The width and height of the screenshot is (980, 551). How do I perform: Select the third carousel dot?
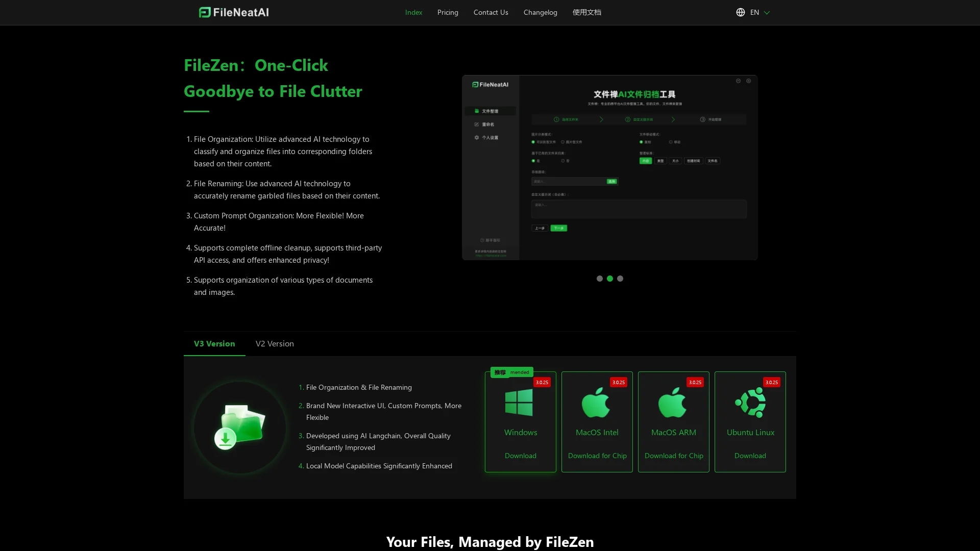pyautogui.click(x=620, y=279)
